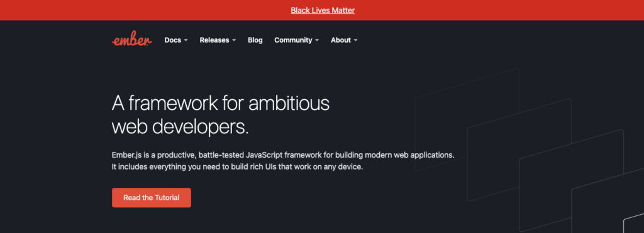Open the Releases menu label
This screenshot has height=233, width=644.
pyautogui.click(x=214, y=40)
